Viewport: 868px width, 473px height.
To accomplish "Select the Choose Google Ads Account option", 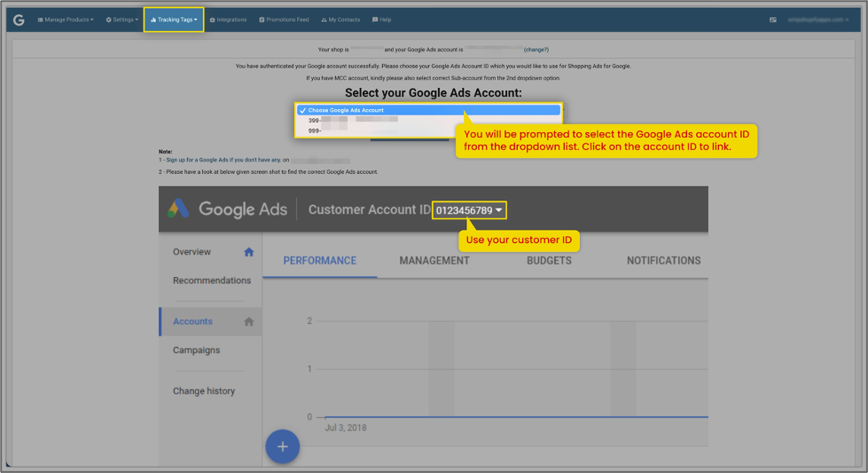I will 428,110.
